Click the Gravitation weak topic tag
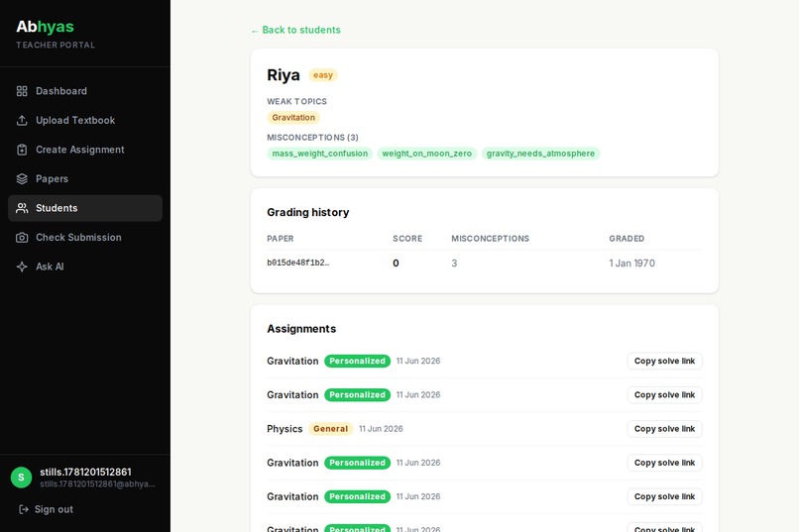The height and width of the screenshot is (532, 799). 293,118
